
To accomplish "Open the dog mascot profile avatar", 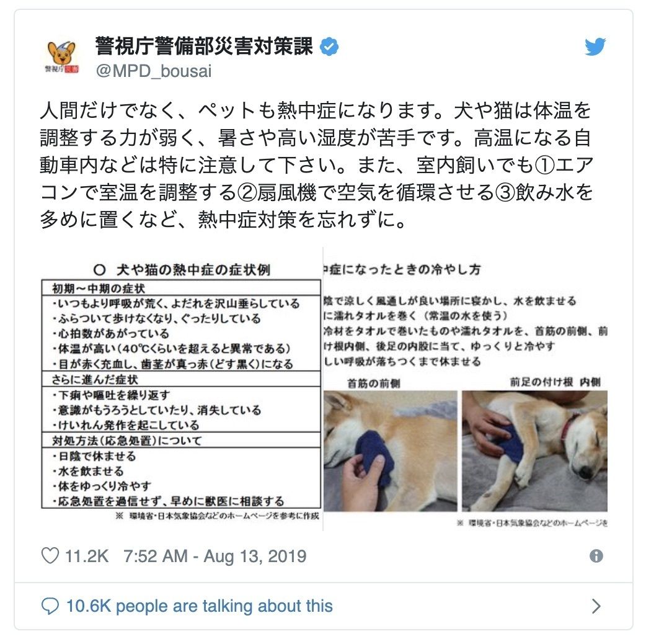I will point(61,57).
